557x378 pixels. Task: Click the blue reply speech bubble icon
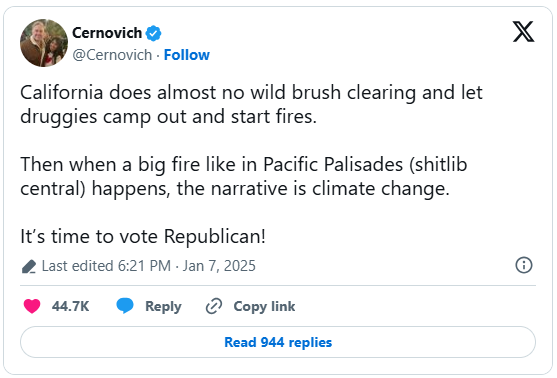pyautogui.click(x=125, y=306)
